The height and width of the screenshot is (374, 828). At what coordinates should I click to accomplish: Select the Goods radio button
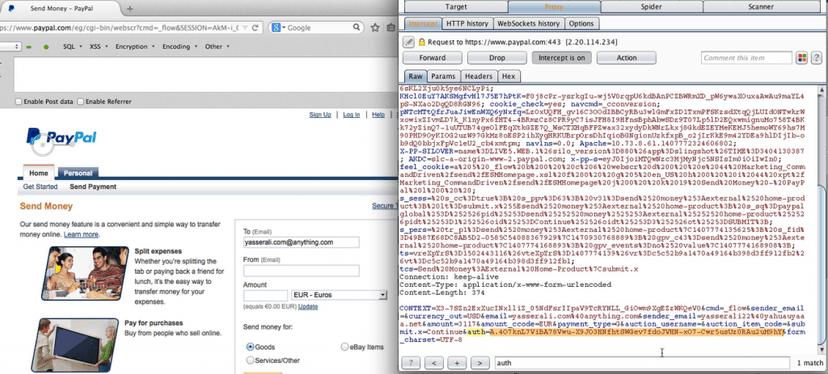coord(250,347)
